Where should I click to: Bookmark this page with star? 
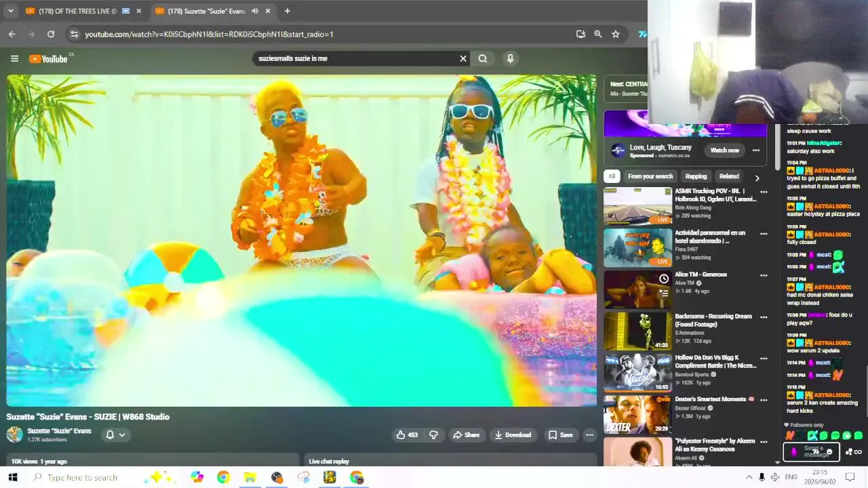(x=616, y=34)
